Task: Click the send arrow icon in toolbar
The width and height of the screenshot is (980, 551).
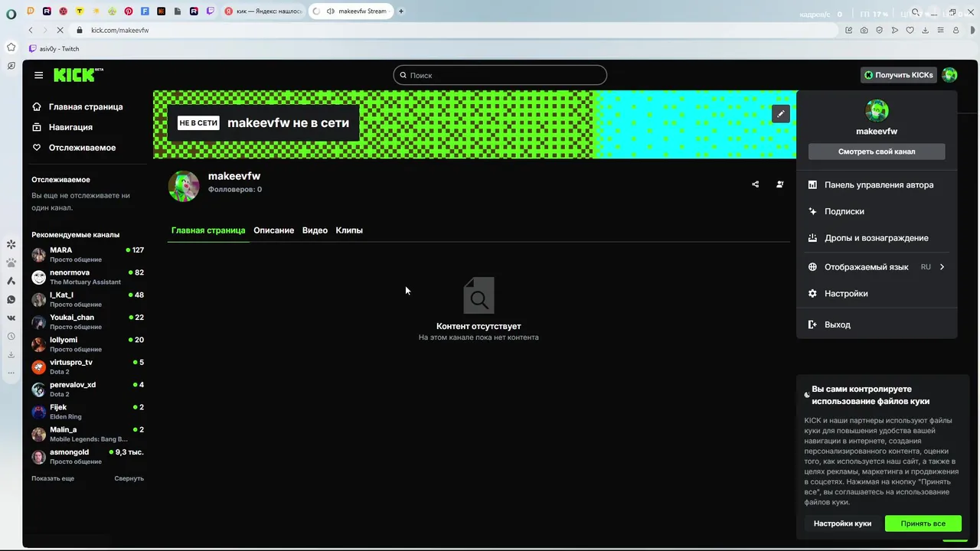Action: point(895,30)
